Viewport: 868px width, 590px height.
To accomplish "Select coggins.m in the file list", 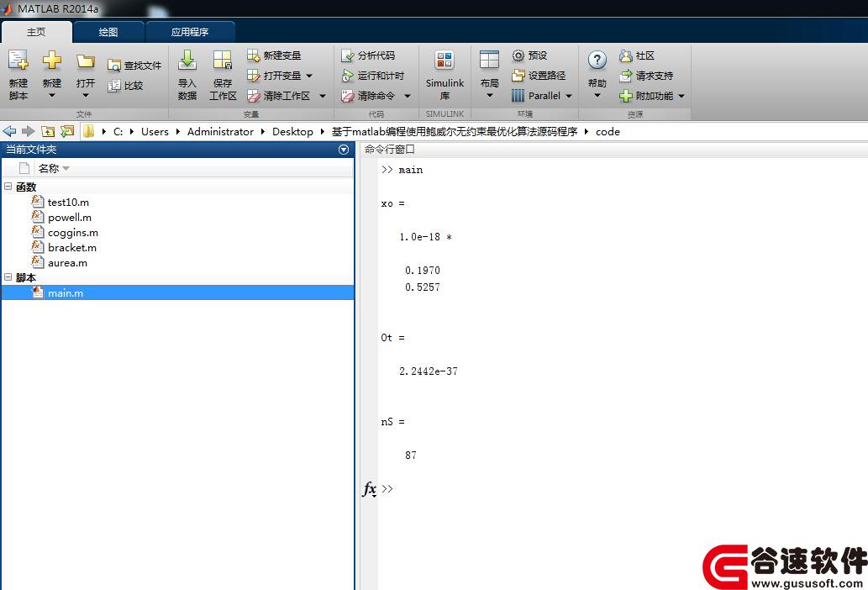I will [x=177, y=233].
